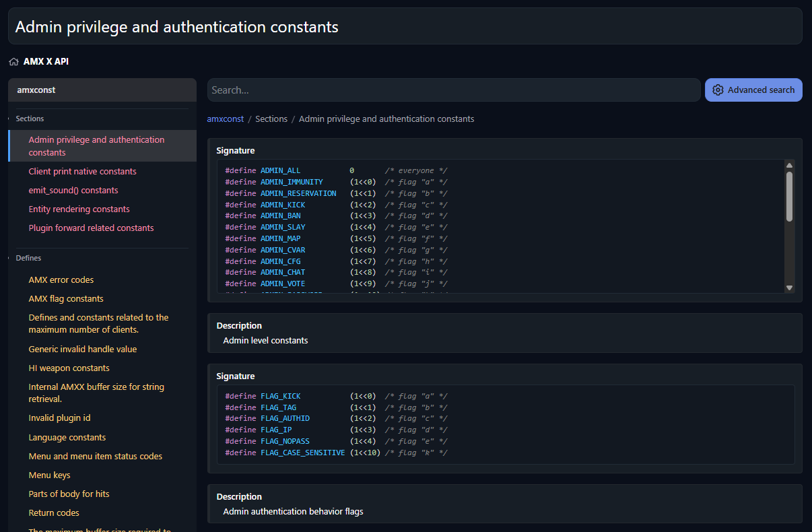Select Plugin forward related constants
This screenshot has height=532, width=812.
click(x=91, y=228)
